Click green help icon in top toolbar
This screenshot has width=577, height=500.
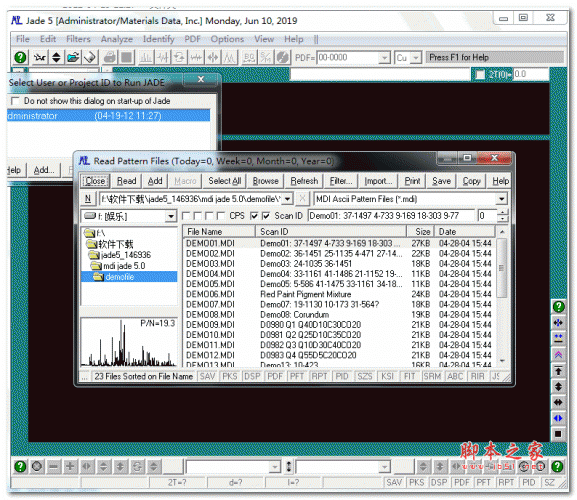click(20, 57)
